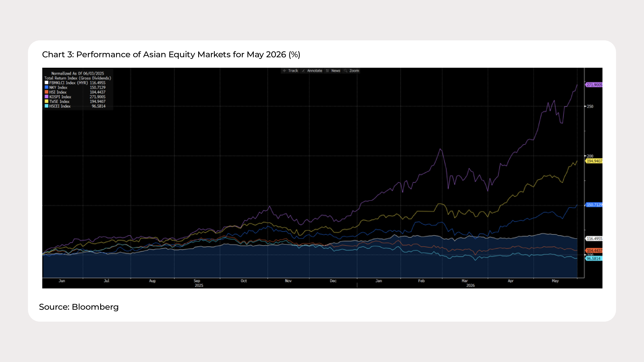Image resolution: width=644 pixels, height=362 pixels.
Task: Click the blue 150.7129 value tag
Action: coord(594,205)
